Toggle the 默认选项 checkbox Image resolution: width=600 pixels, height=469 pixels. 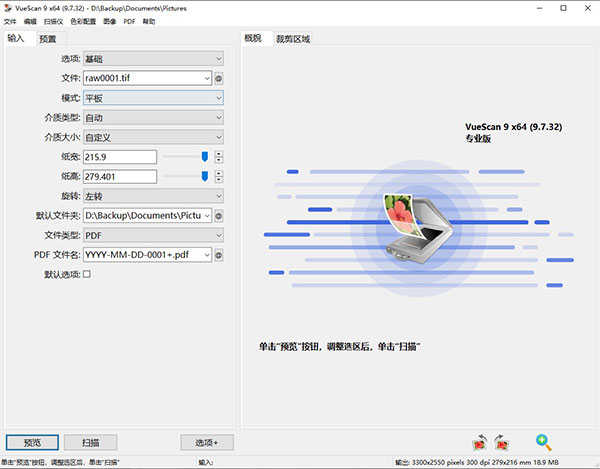[87, 274]
